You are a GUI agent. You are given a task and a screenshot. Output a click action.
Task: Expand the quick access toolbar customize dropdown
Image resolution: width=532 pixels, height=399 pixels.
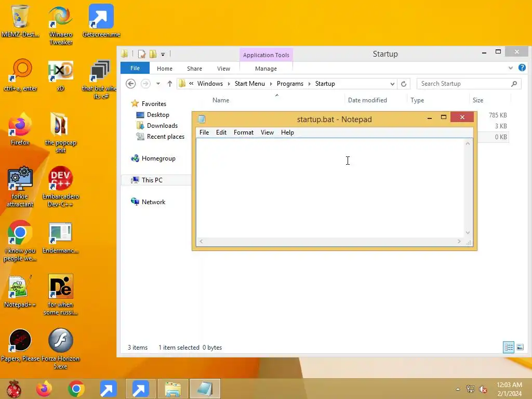click(163, 54)
